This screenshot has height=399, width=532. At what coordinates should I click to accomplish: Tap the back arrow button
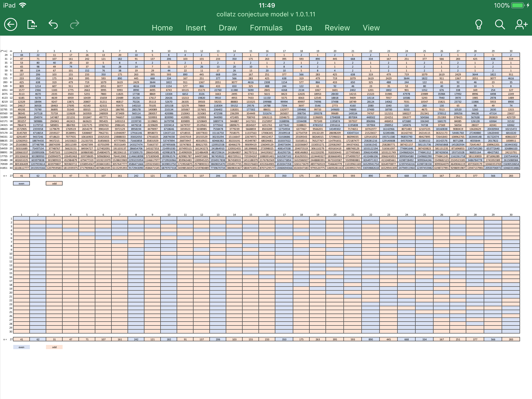11,25
